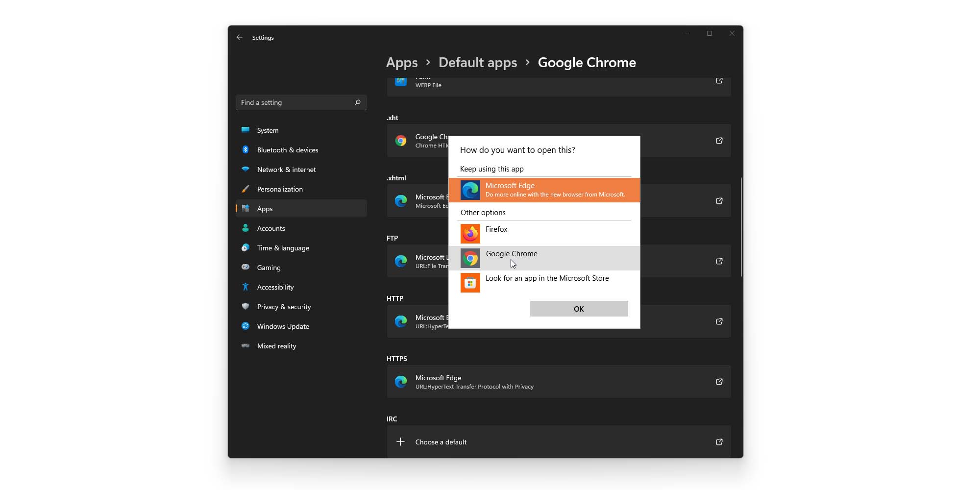Select Microsoft Edge in keep using section
The width and height of the screenshot is (980, 490).
[544, 190]
